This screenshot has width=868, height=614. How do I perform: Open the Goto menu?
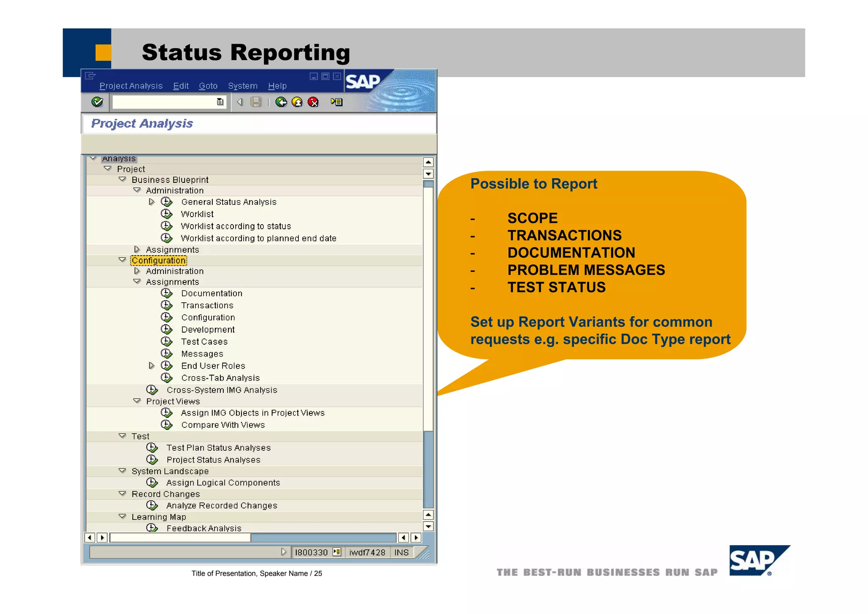tap(208, 86)
